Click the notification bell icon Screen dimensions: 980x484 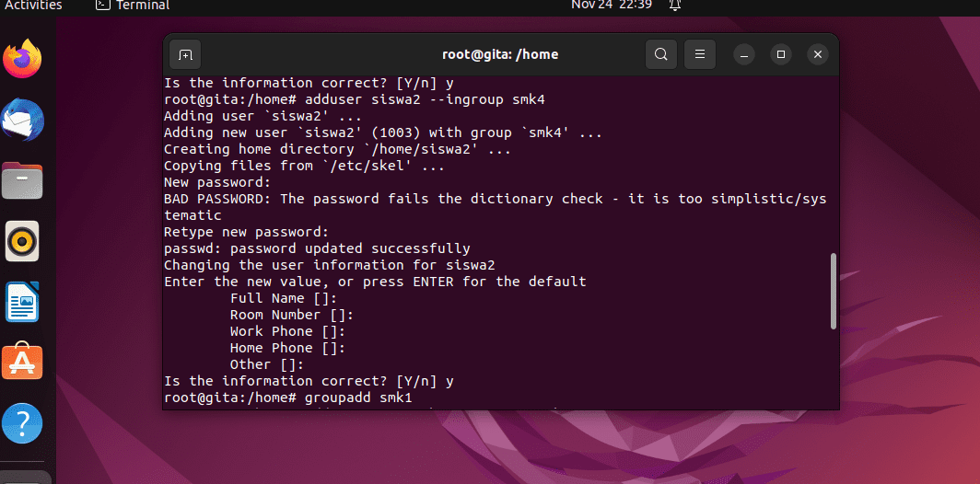click(x=675, y=6)
